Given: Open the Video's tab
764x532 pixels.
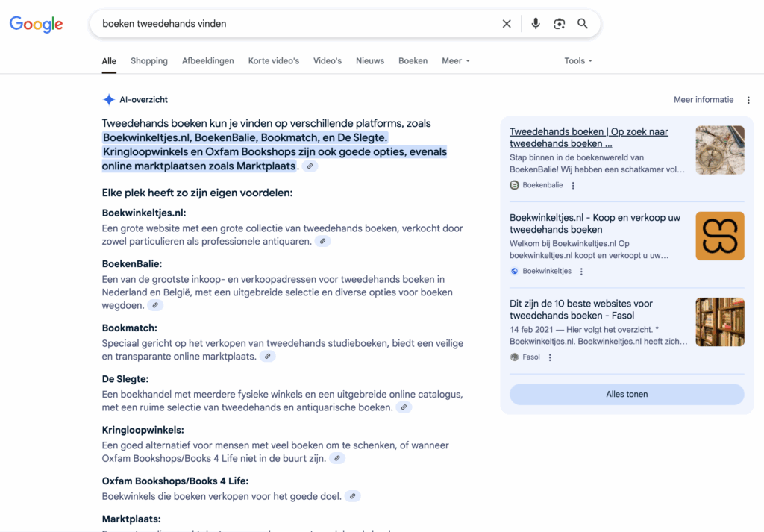Looking at the screenshot, I should click(328, 61).
